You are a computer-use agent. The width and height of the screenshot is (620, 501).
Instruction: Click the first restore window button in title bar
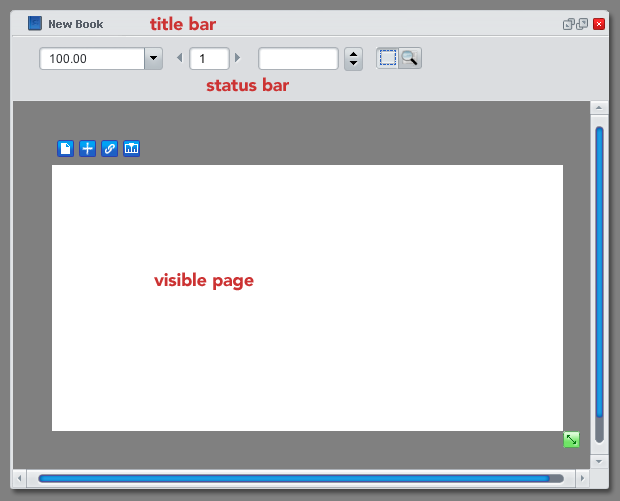coord(569,24)
